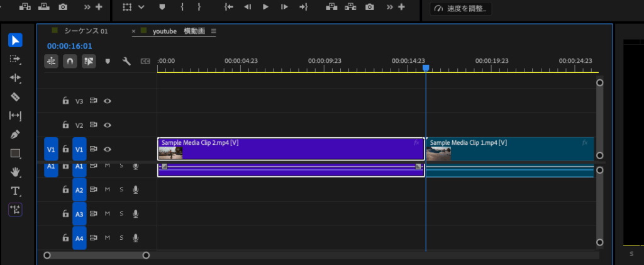Mark In with the left brace icon

pyautogui.click(x=182, y=7)
